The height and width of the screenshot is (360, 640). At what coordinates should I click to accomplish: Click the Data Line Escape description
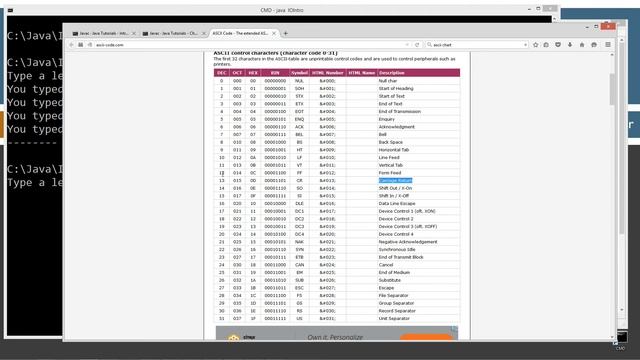coord(397,203)
